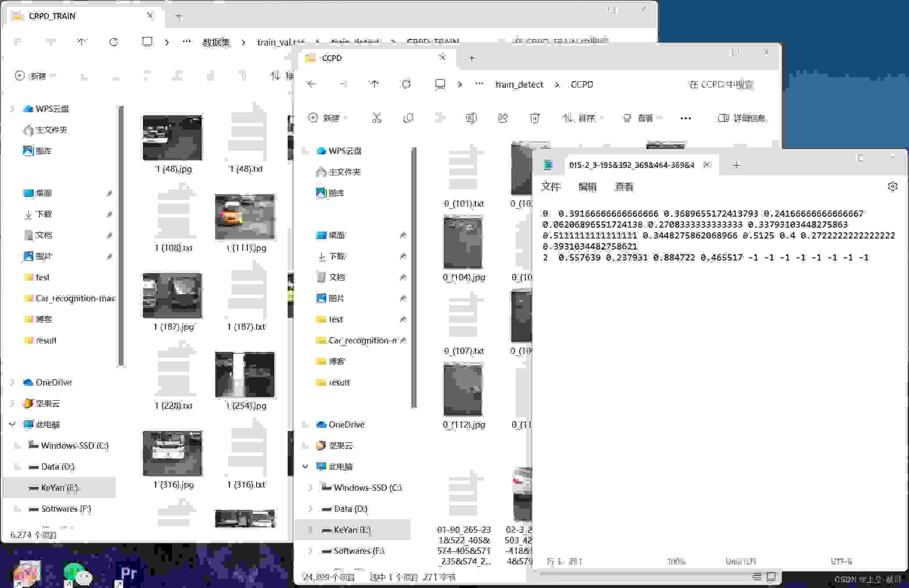Unpin 文档 in CCPD sidebar
This screenshot has height=588, width=909.
tap(403, 277)
